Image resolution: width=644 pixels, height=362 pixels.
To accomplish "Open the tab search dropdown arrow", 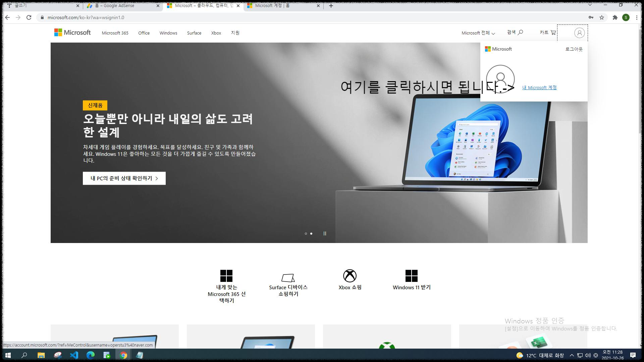I will coord(590,5).
